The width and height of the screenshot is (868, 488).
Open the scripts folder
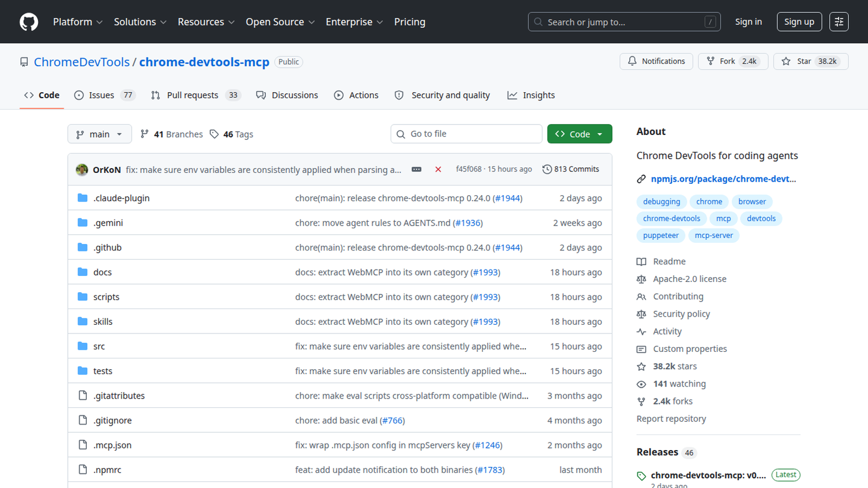click(x=106, y=297)
